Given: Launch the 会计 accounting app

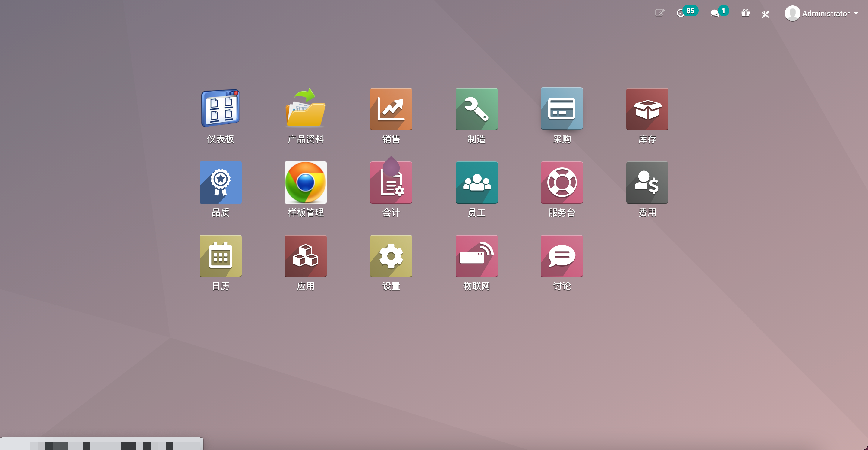Looking at the screenshot, I should pyautogui.click(x=391, y=182).
